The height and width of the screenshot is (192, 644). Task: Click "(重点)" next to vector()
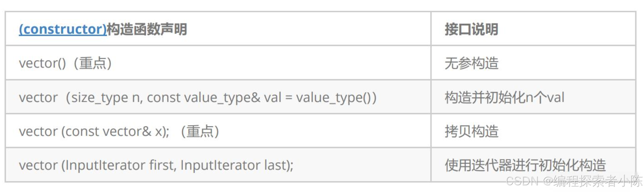tap(92, 63)
